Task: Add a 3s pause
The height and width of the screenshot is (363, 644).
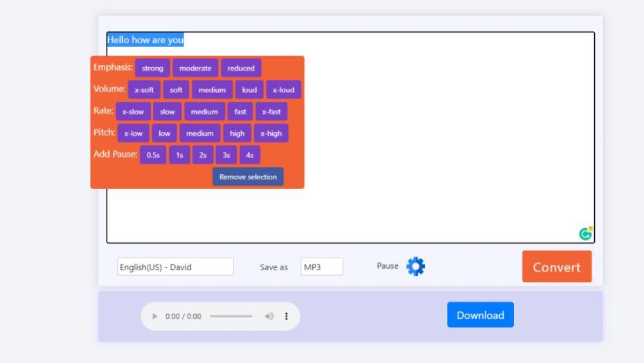Action: [226, 155]
